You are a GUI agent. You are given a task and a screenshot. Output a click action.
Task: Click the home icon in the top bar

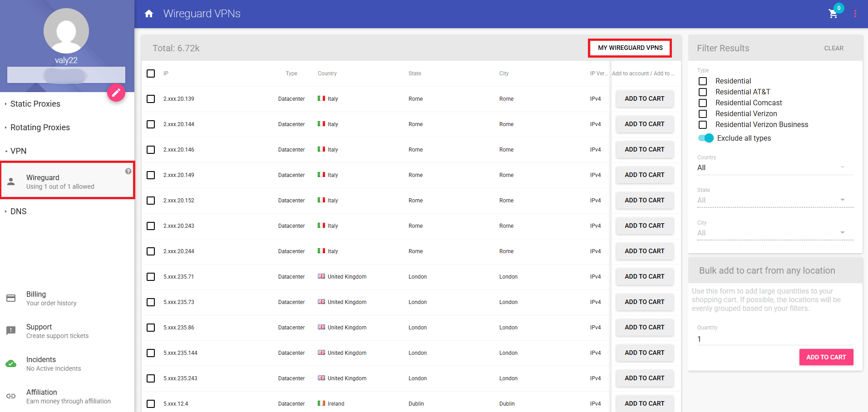[149, 13]
